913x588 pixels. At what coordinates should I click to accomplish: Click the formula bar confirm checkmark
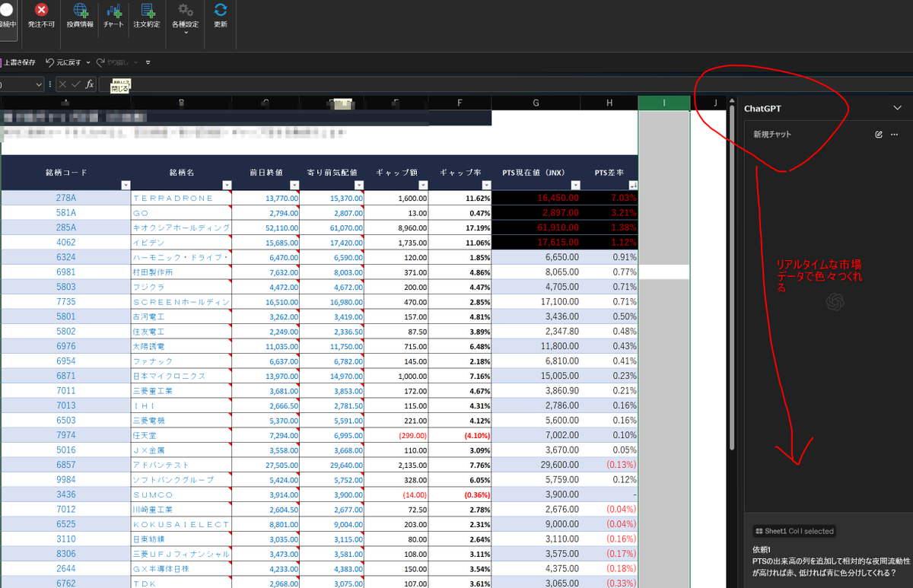75,84
